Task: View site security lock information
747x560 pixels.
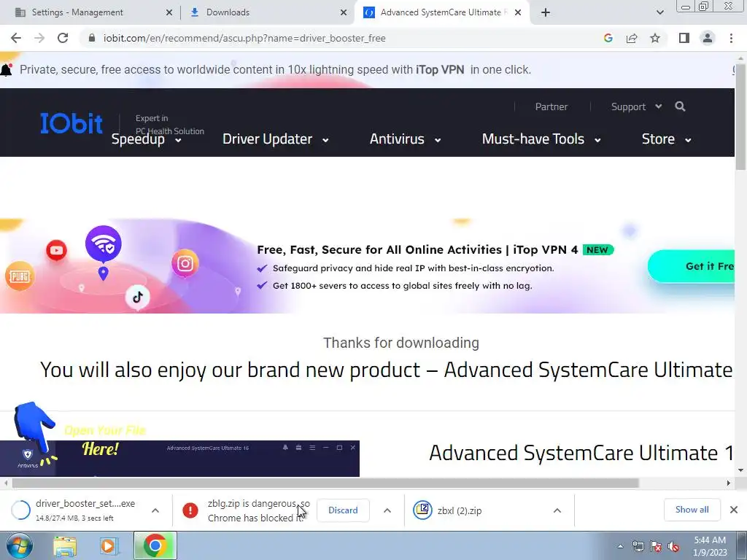Action: pos(92,38)
